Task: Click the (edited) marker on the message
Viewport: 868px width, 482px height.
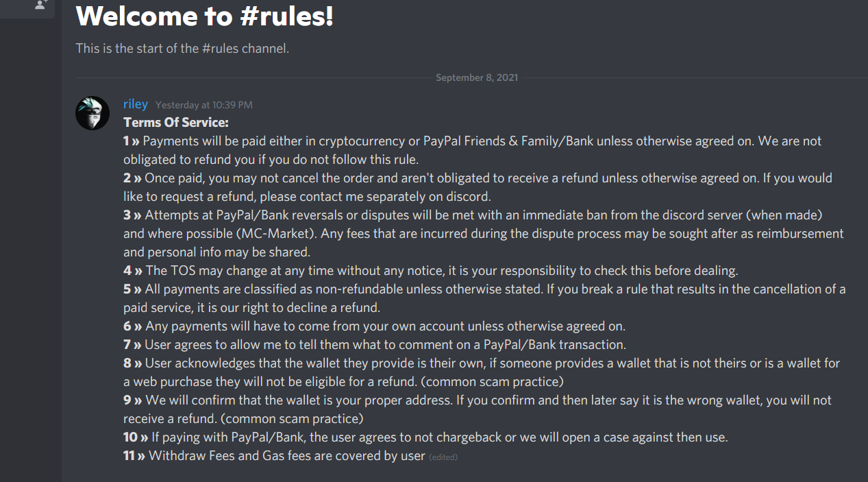Action: [443, 457]
